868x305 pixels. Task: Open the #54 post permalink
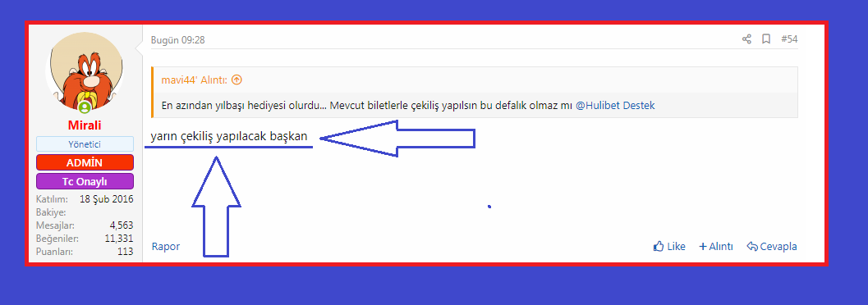pyautogui.click(x=789, y=39)
